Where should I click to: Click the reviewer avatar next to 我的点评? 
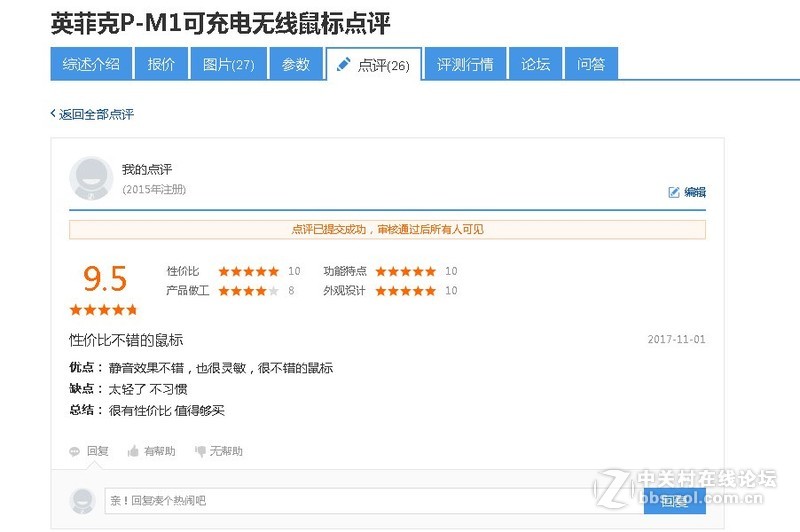tap(91, 179)
